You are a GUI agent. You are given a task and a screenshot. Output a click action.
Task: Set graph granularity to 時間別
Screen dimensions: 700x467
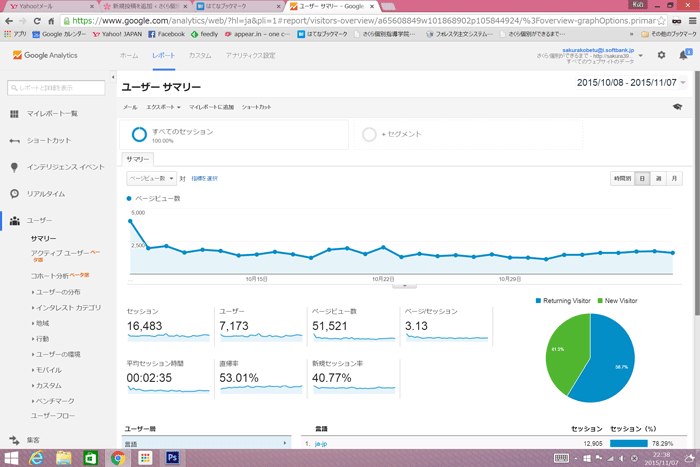(622, 178)
